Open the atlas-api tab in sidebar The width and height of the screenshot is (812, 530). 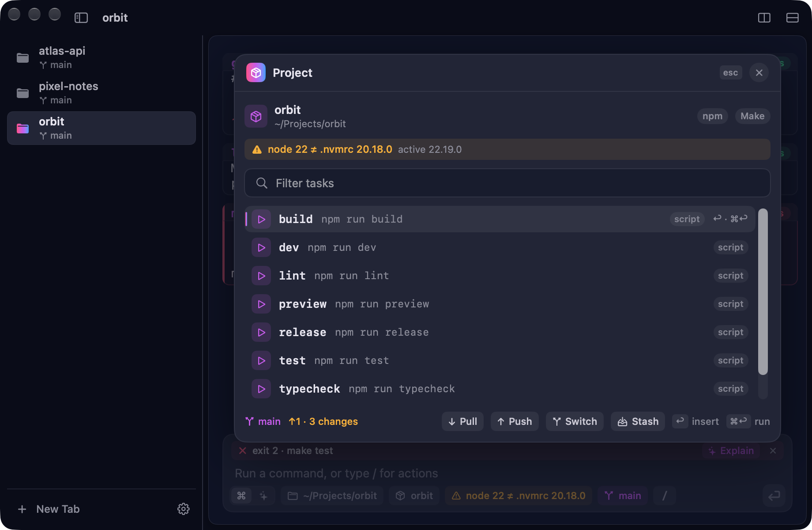101,57
